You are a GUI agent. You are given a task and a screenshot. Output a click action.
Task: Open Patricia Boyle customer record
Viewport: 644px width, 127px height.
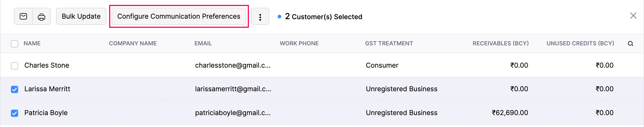tap(46, 113)
